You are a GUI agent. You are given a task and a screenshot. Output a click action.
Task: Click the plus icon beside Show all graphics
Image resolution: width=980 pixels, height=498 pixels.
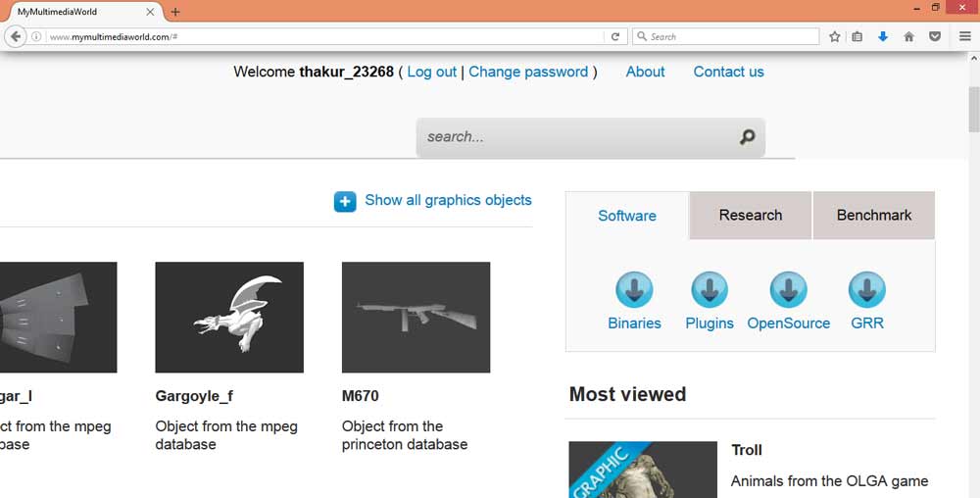click(x=345, y=201)
